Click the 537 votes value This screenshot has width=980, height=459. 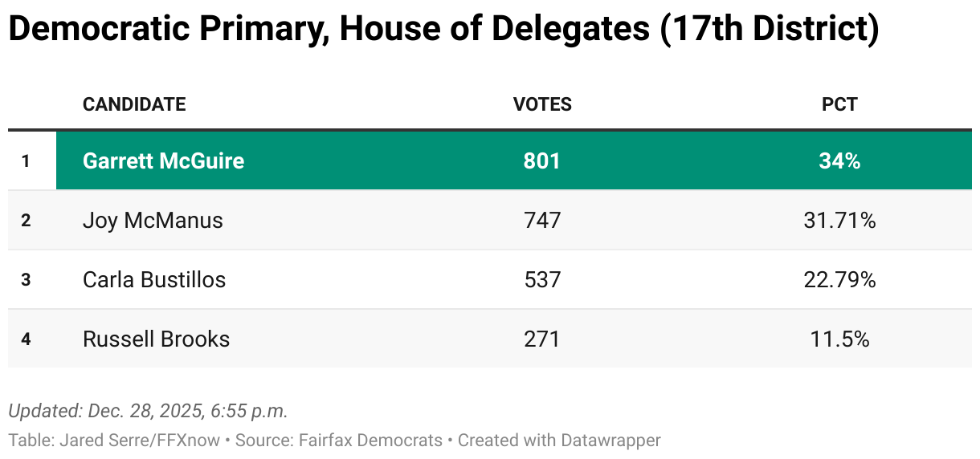click(x=542, y=279)
